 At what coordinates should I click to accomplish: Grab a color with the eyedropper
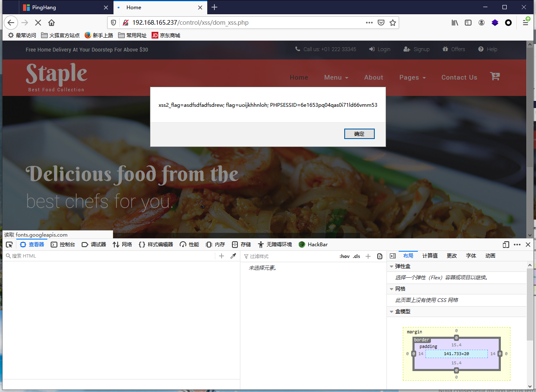coord(234,256)
